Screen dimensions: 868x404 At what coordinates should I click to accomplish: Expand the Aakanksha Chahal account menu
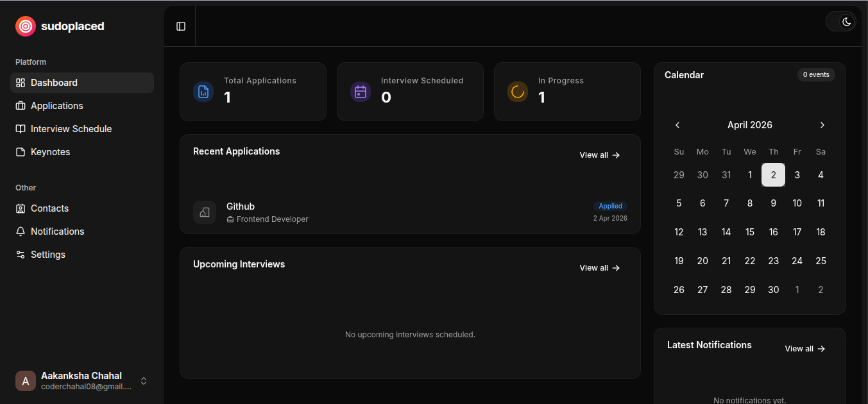pyautogui.click(x=144, y=381)
